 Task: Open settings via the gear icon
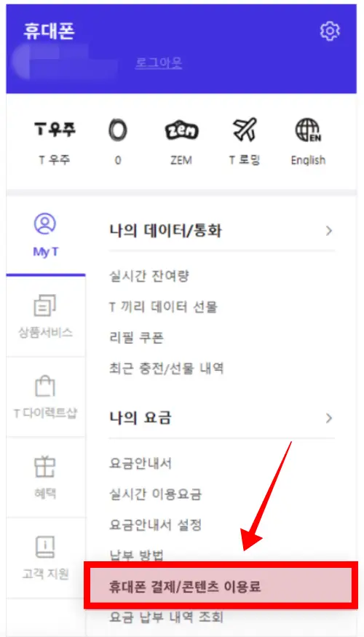(330, 31)
